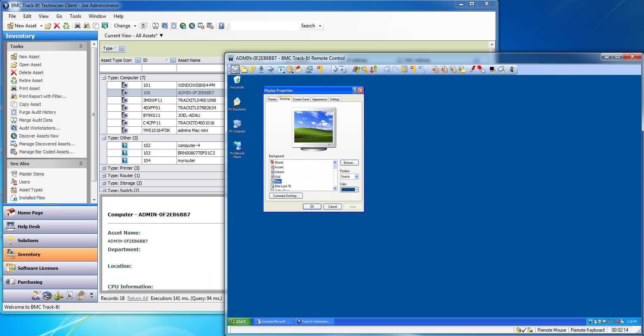Select the Autumn background entry
The image size is (644, 336).
[x=279, y=172]
